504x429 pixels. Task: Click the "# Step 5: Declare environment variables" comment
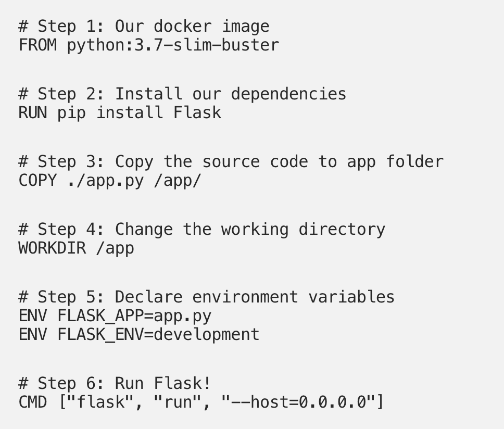click(206, 297)
